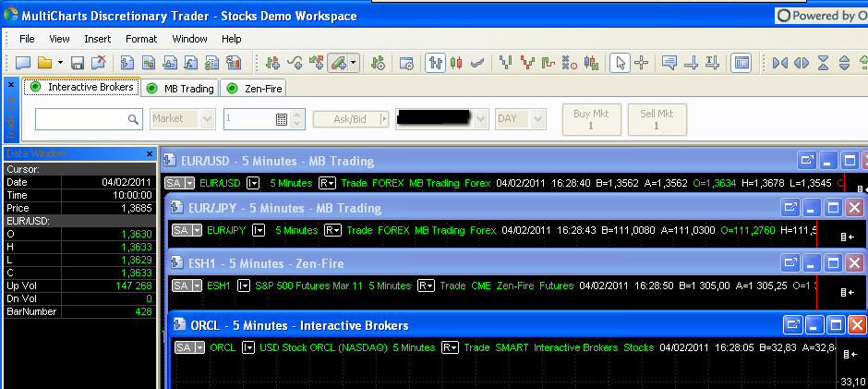This screenshot has width=868, height=389.
Task: Activate the Crosshair cursor tool
Action: 641,63
